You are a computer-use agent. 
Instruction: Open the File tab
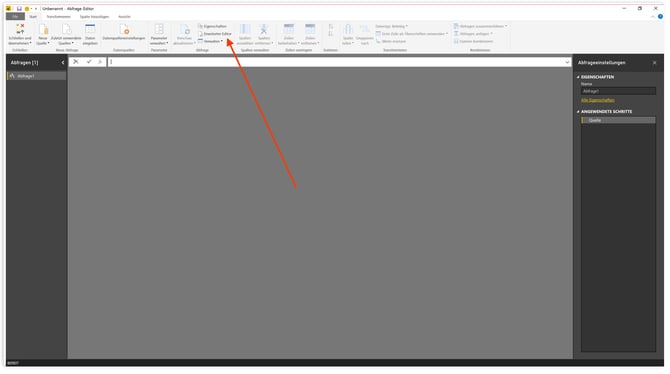15,17
